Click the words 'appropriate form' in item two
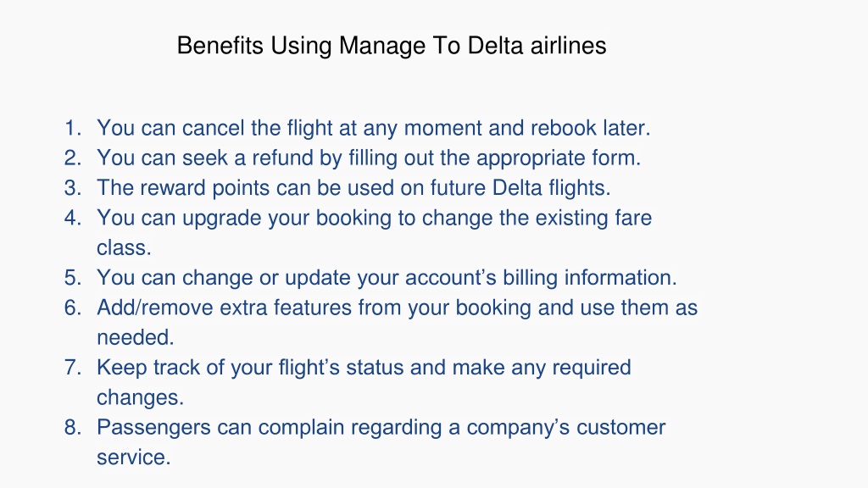 (x=559, y=158)
